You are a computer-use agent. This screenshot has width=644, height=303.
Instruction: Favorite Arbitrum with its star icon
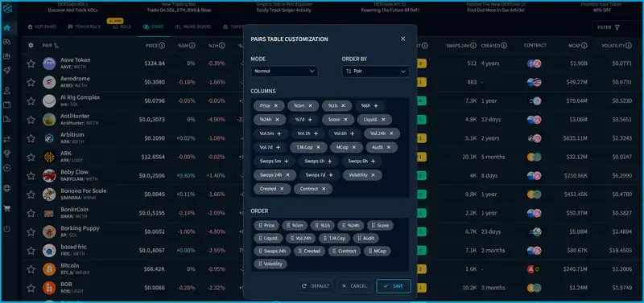coord(31,138)
